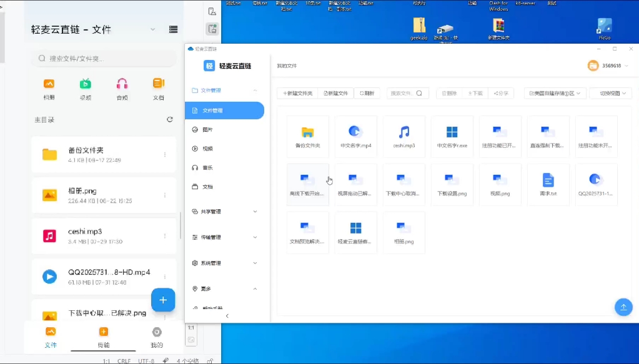The image size is (639, 364).
Task: Refresh the 主目录 list in mobile app
Action: (x=170, y=119)
